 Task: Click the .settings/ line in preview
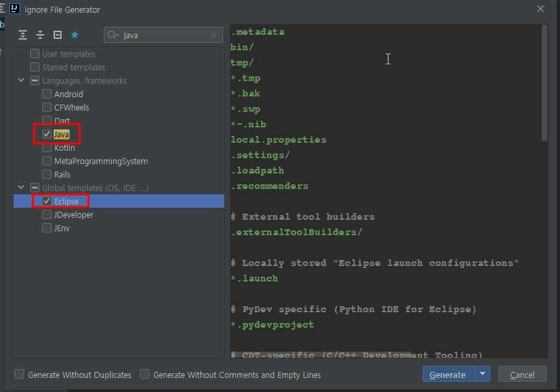(260, 155)
